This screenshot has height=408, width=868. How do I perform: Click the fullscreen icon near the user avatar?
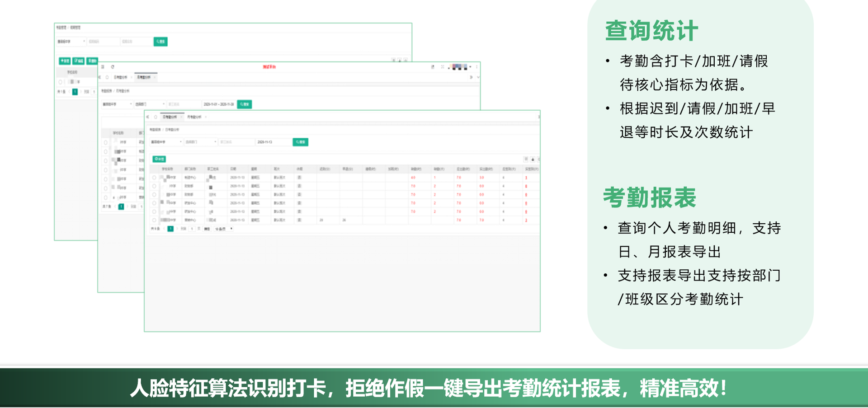(442, 67)
